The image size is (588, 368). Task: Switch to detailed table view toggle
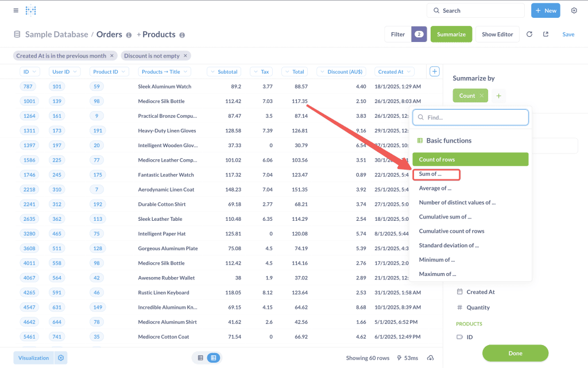point(213,358)
